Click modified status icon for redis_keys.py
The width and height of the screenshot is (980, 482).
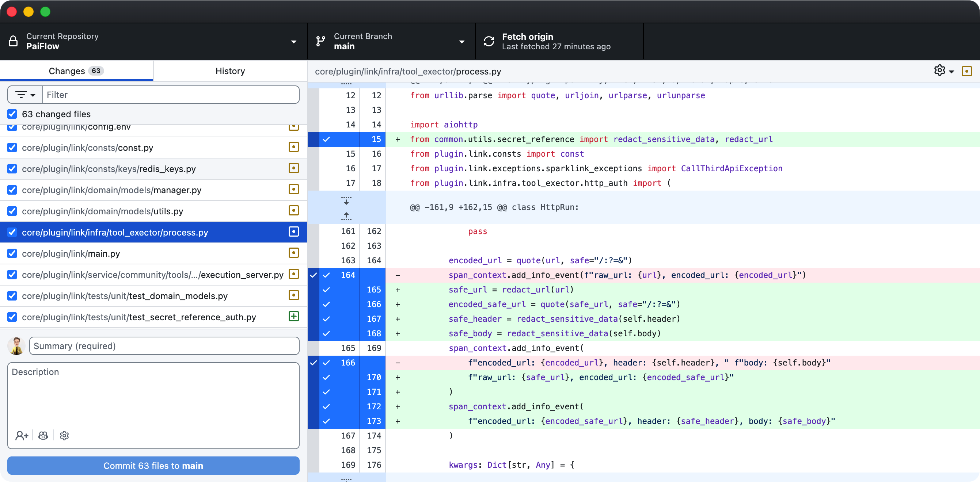coord(294,168)
